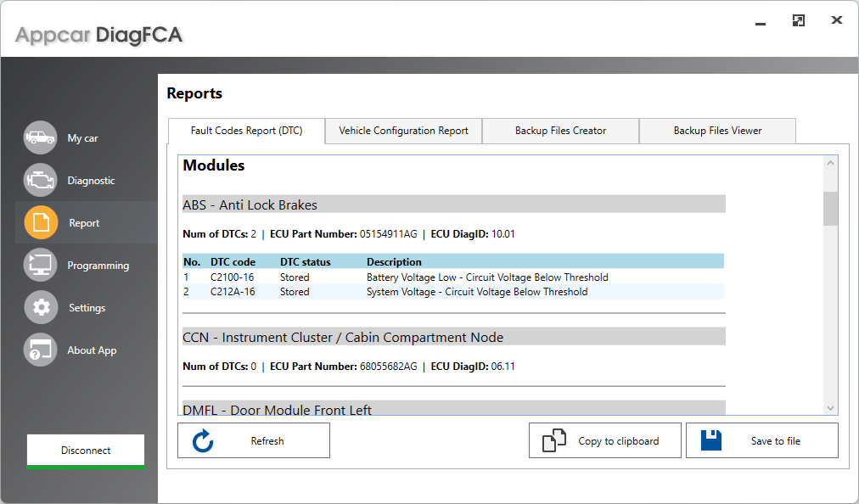Click the floppy disk save icon
The width and height of the screenshot is (859, 504).
711,440
